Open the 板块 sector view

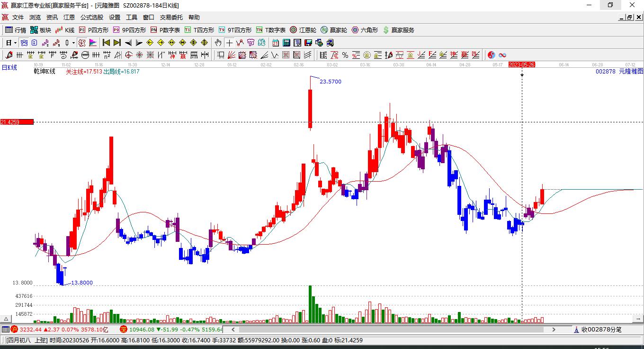(41, 30)
